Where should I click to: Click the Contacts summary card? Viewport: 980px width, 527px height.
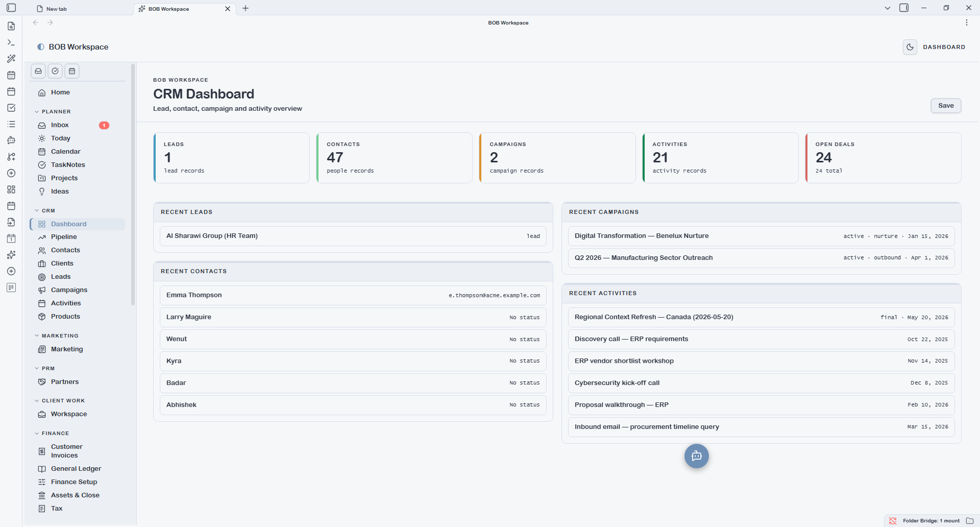tap(395, 158)
